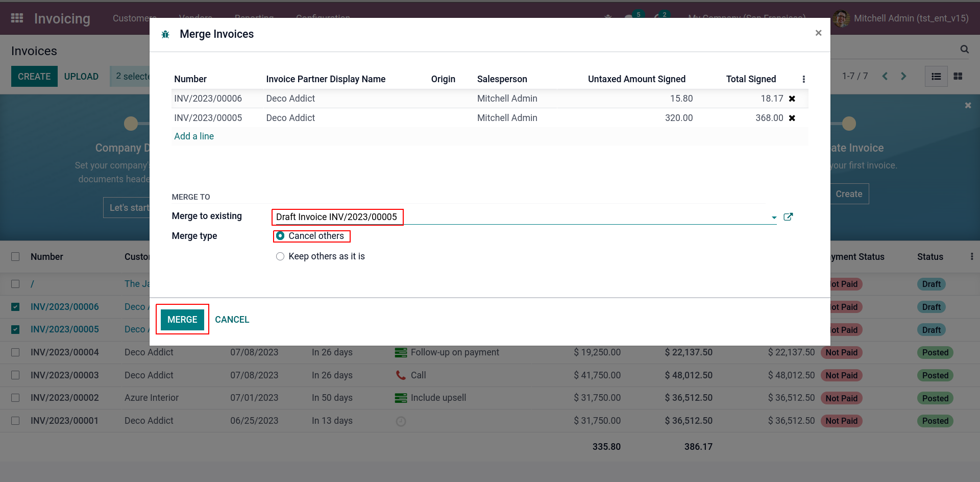Click the Create button on the onboarding banner

[x=849, y=194]
